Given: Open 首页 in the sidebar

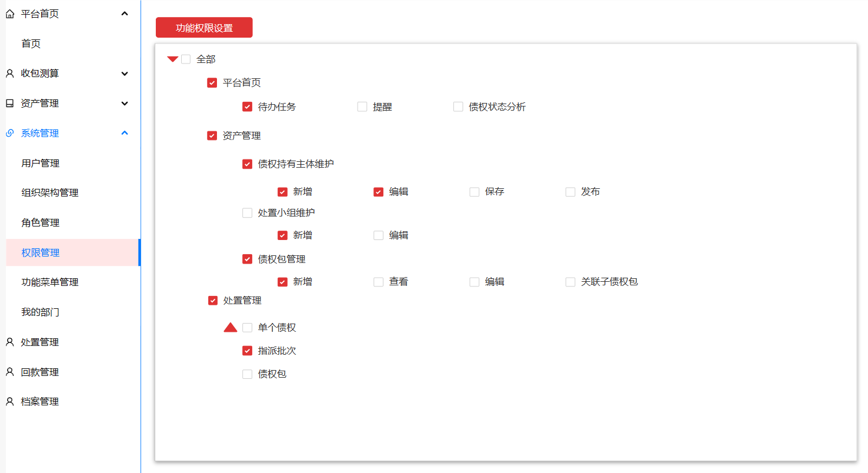Looking at the screenshot, I should pyautogui.click(x=31, y=44).
